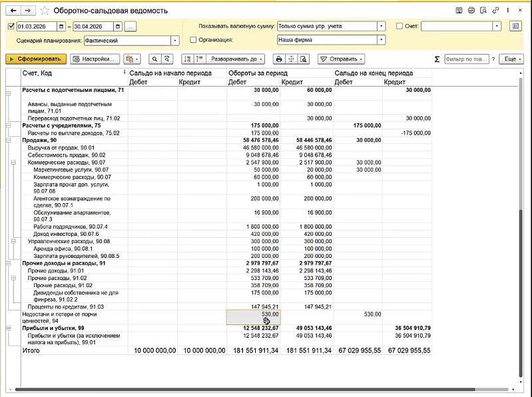
Task: Select the Себестоимость продаж, 90.02 row
Action: click(226, 155)
